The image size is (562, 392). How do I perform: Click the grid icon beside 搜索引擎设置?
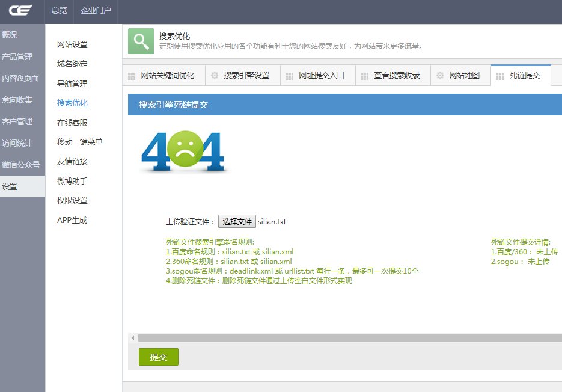tap(214, 75)
